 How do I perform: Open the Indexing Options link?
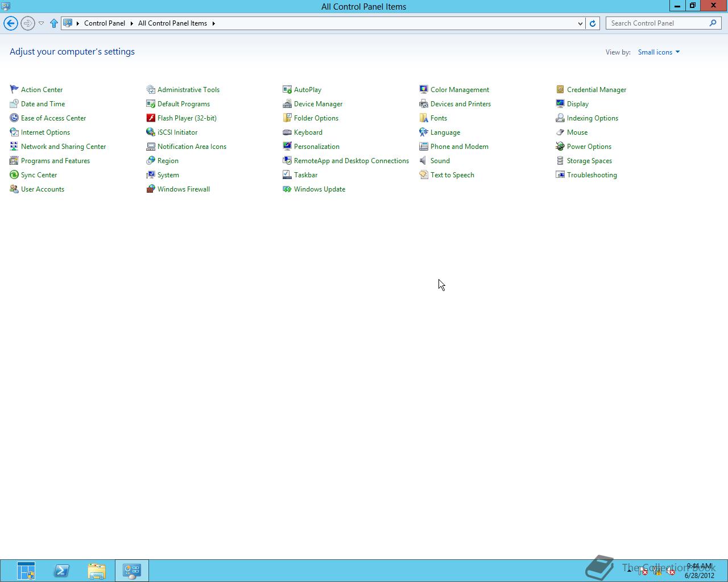tap(593, 118)
